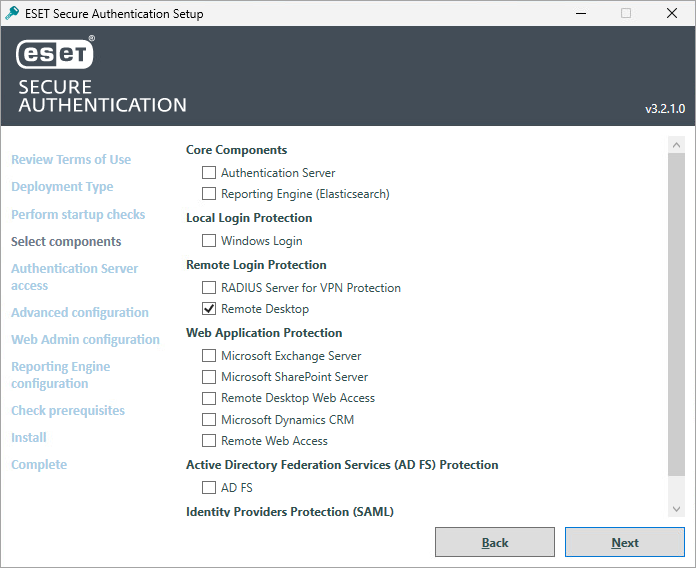Minimize the setup window
696x568 pixels.
click(581, 13)
